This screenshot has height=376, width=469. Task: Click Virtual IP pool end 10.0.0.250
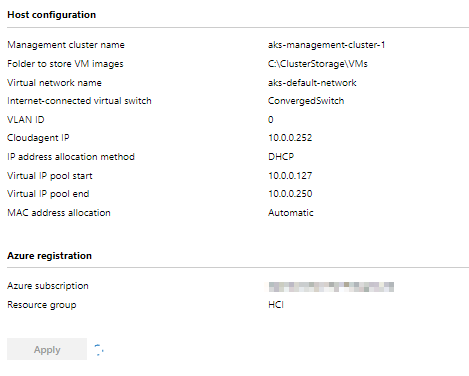(x=290, y=194)
